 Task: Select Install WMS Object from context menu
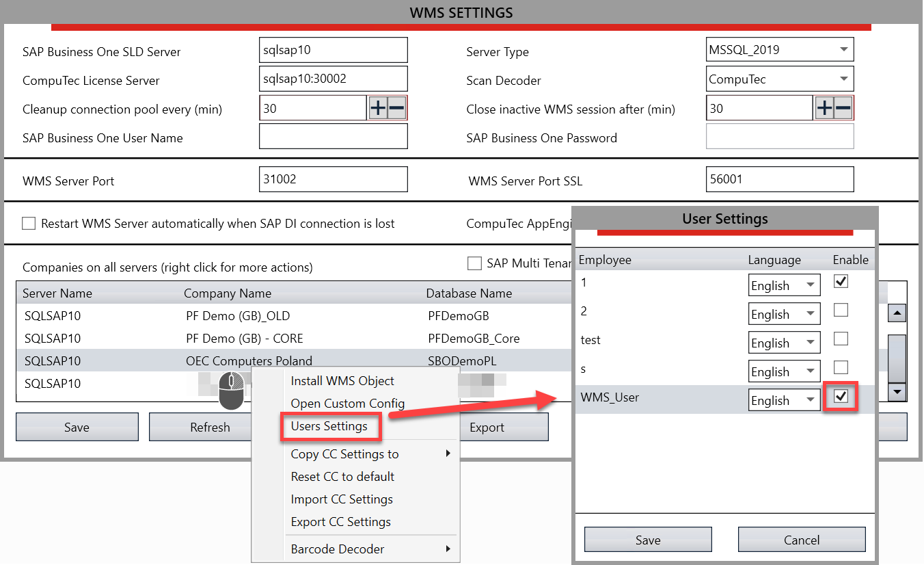342,380
